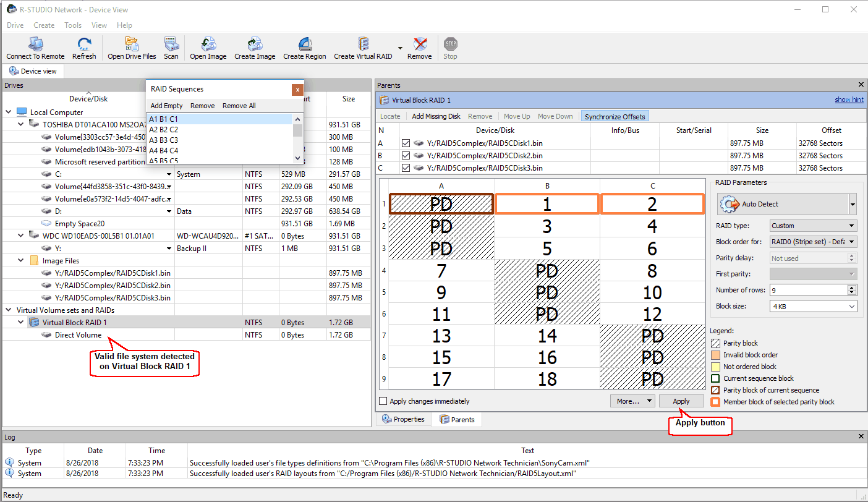
Task: Click the WDC WD10EADS drive icon
Action: point(34,236)
